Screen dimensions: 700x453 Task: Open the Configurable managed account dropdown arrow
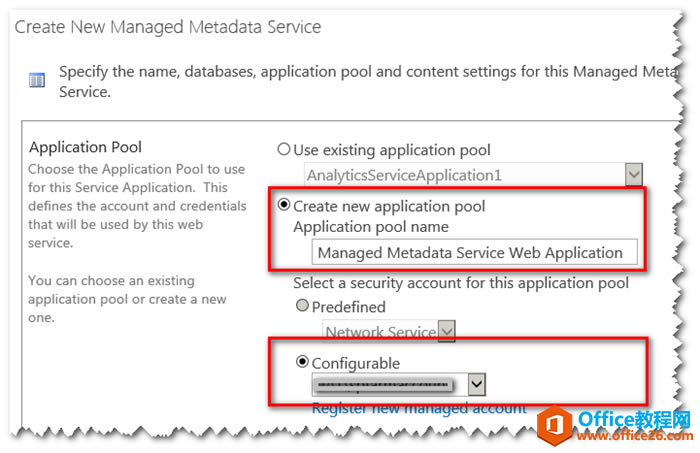(x=477, y=384)
